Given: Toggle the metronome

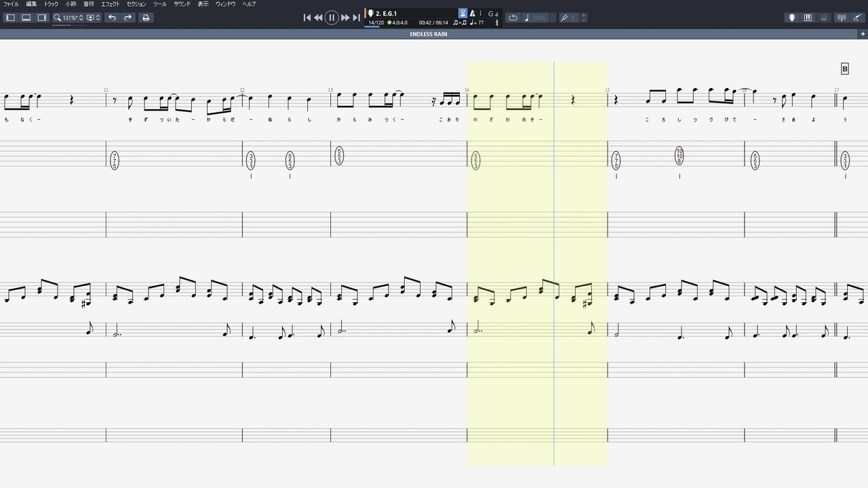Looking at the screenshot, I should [473, 14].
